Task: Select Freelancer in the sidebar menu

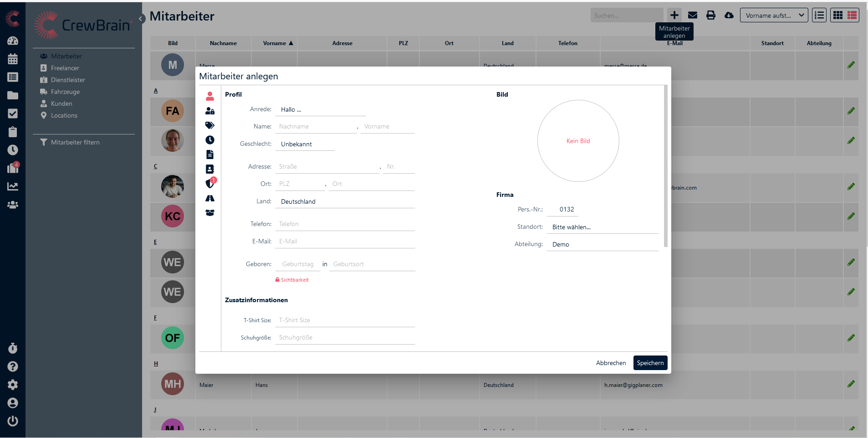Action: (65, 68)
